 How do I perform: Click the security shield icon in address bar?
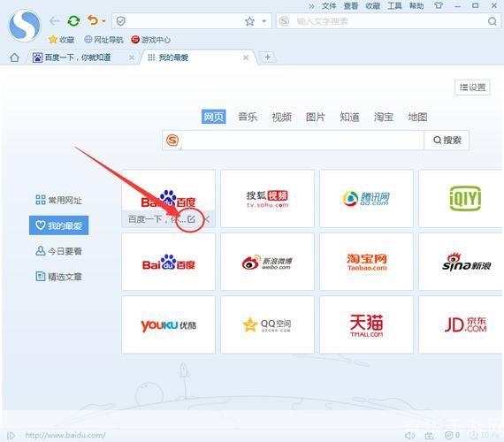[x=121, y=21]
